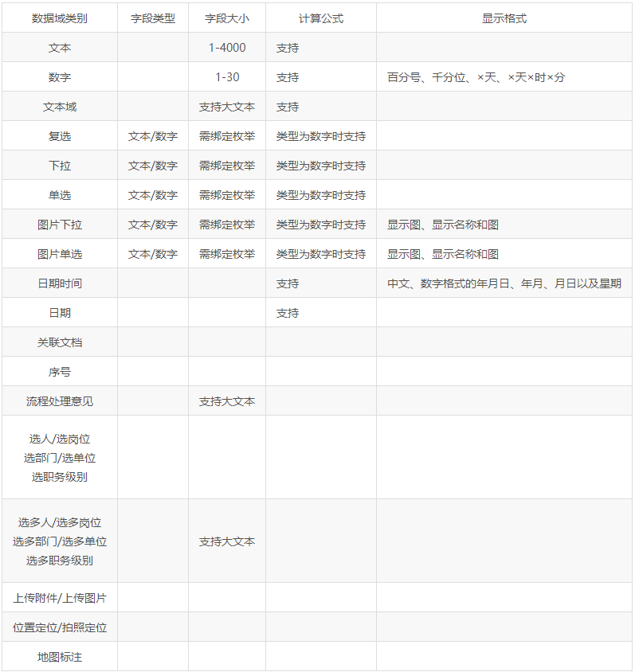Viewport: 635px width, 672px height.
Task: Select the 序号 row label
Action: point(60,373)
